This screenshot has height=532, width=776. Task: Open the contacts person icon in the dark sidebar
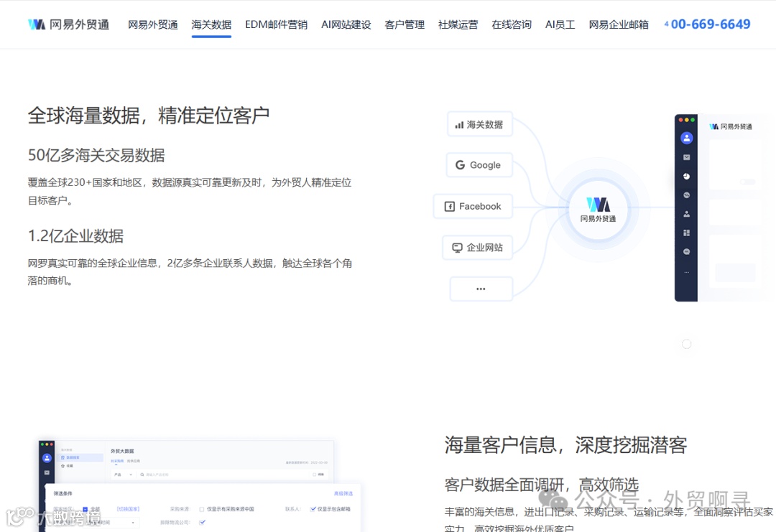[686, 214]
